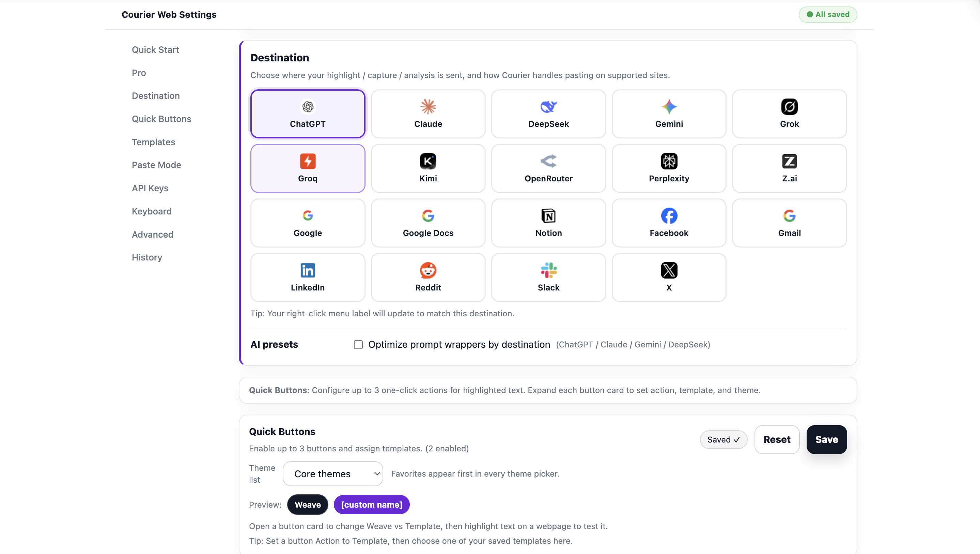
Task: Reset the Quick Buttons settings
Action: click(776, 439)
